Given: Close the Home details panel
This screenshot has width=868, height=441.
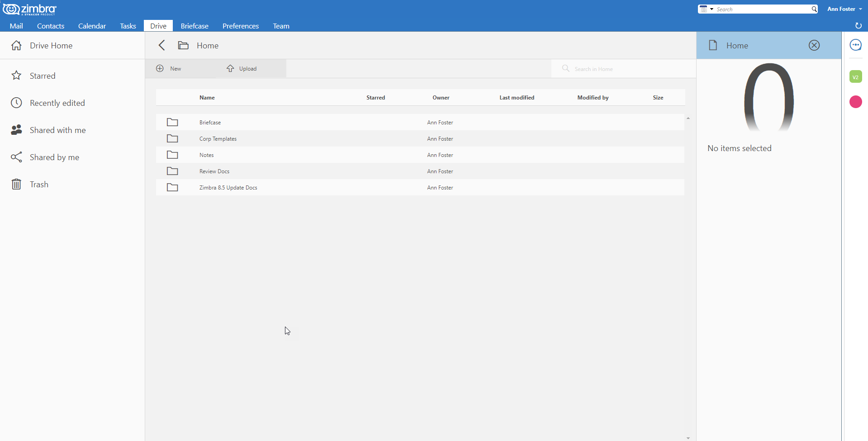Looking at the screenshot, I should click(814, 45).
